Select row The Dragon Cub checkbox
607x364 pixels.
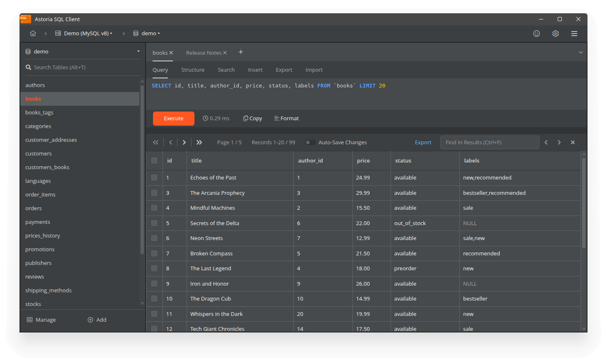154,298
